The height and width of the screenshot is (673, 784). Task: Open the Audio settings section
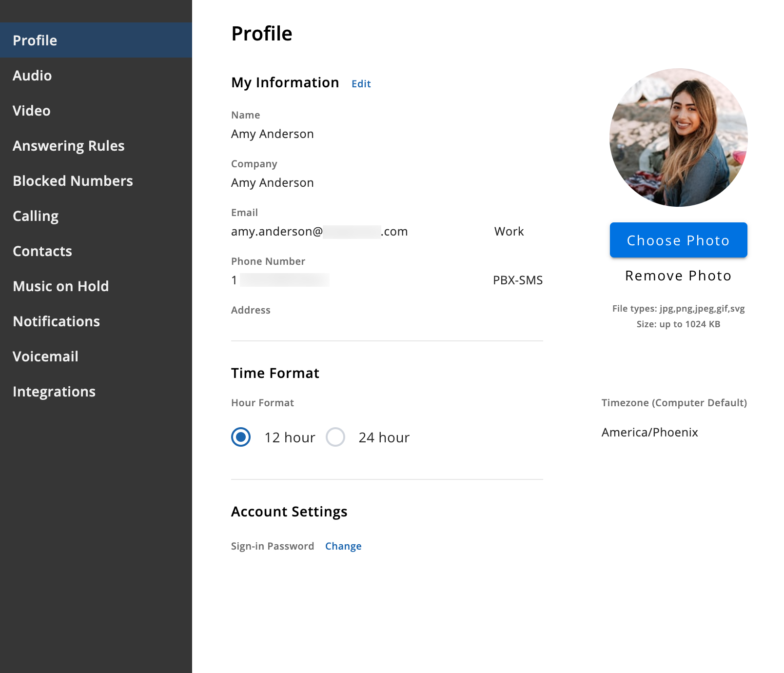pyautogui.click(x=96, y=76)
